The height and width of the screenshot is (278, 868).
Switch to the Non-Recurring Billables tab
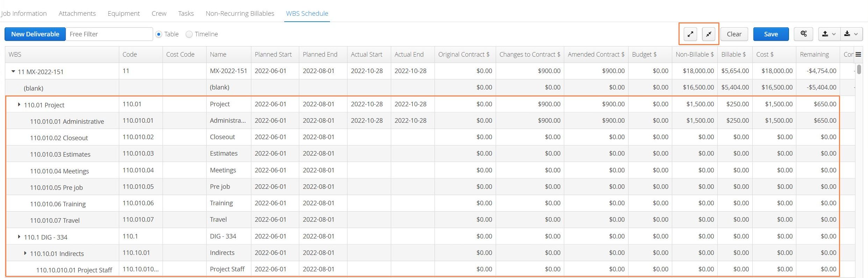tap(240, 13)
